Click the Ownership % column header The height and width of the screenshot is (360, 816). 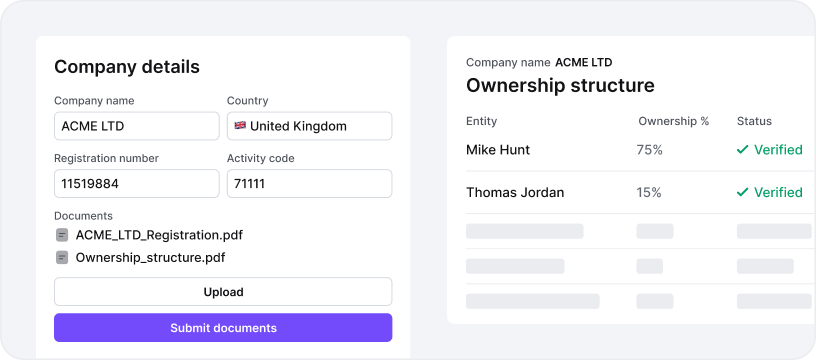coord(673,121)
